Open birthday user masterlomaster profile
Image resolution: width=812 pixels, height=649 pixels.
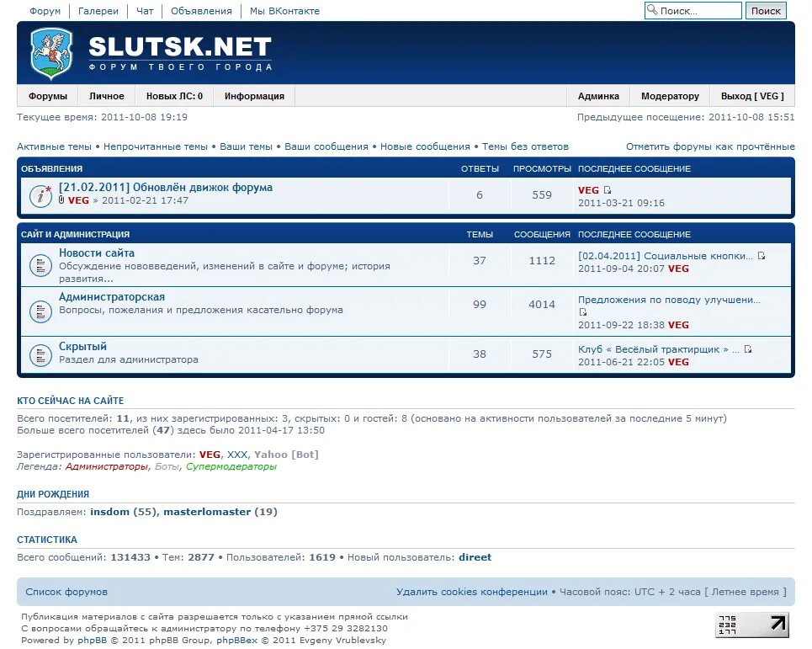click(x=207, y=512)
